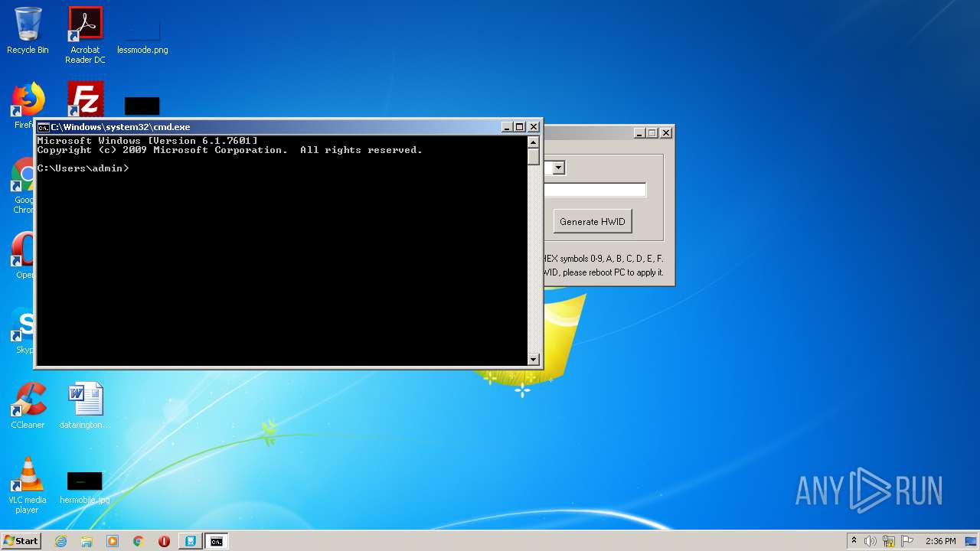Screen dimensions: 980x551
Task: Show hidden tray icons arrow
Action: (x=854, y=541)
